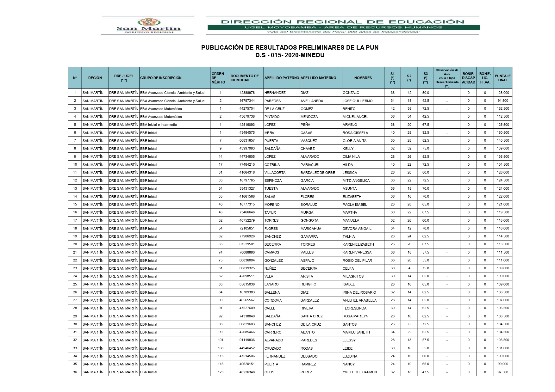Click surname 'NUÑEZ'
The width and height of the screenshot is (555, 392).
(270, 268)
